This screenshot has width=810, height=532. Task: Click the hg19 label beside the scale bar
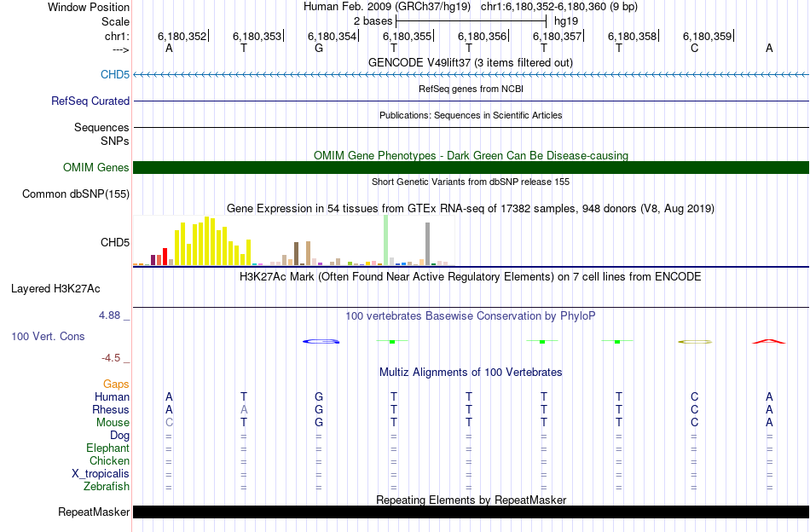coord(566,21)
